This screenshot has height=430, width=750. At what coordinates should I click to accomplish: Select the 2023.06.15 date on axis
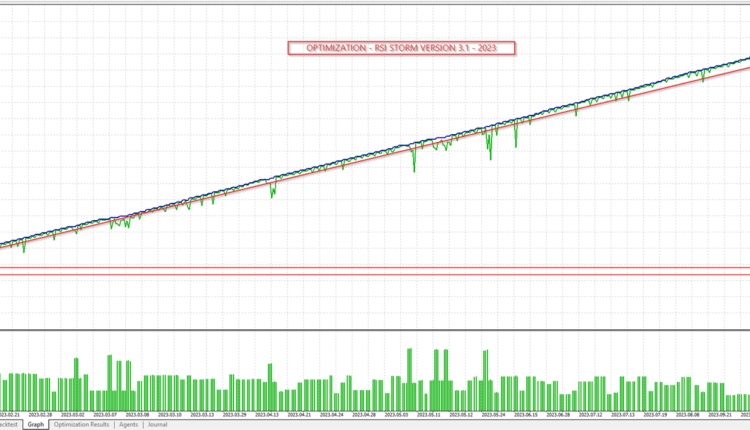coord(525,414)
